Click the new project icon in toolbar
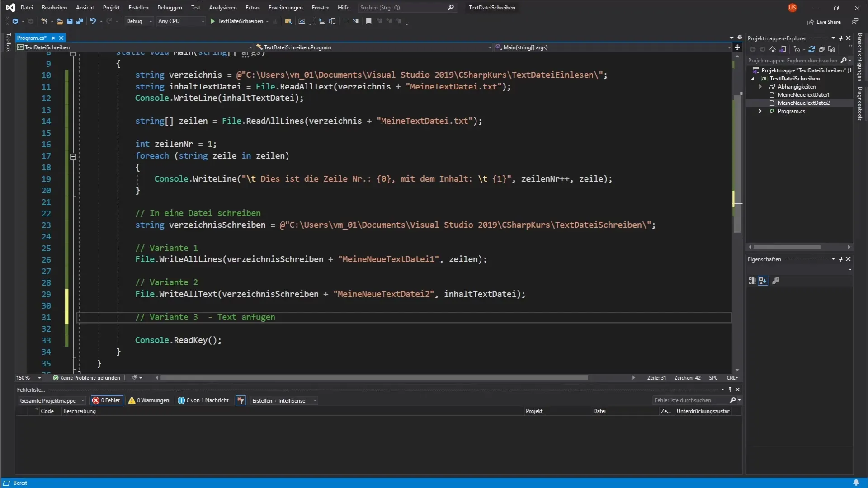Viewport: 868px width, 488px height. coord(44,21)
